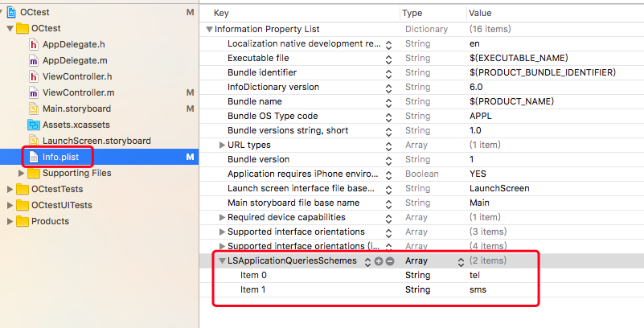The width and height of the screenshot is (644, 328).
Task: Expand the URL types array
Action: 222,145
